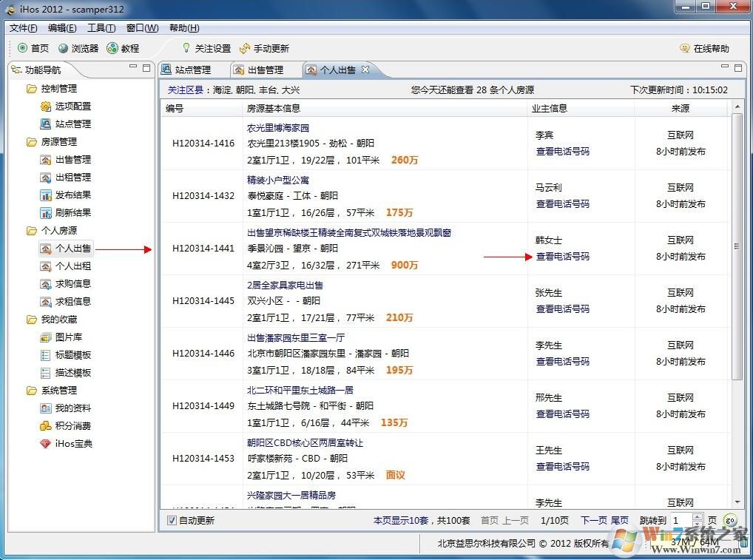Open the 首页 (Home) toolbar icon
This screenshot has height=560, width=753.
tap(33, 48)
